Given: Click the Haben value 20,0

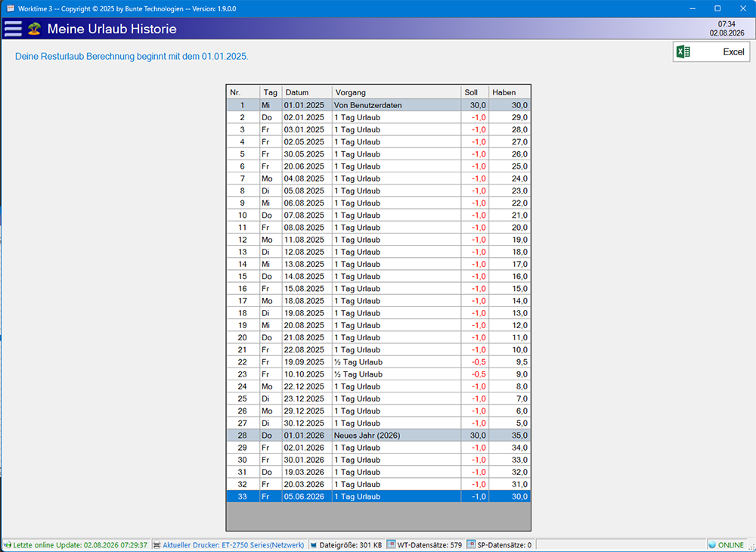Looking at the screenshot, I should [510, 228].
